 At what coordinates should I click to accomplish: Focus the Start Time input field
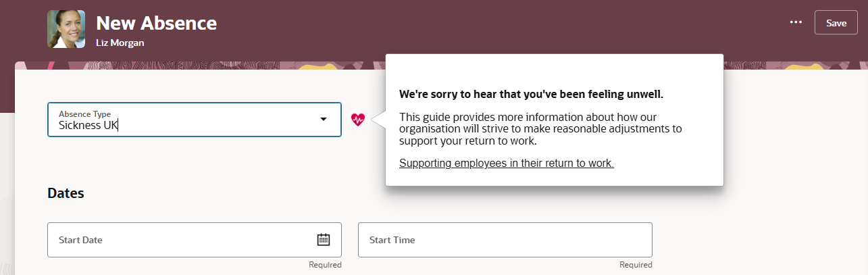(505, 240)
